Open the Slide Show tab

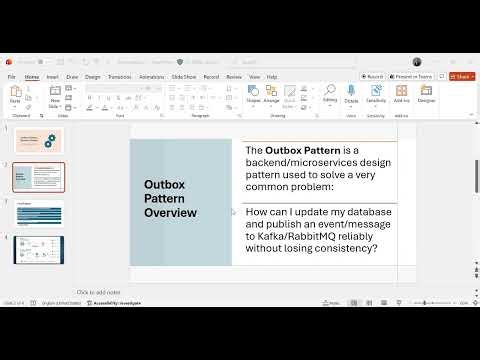pos(184,77)
